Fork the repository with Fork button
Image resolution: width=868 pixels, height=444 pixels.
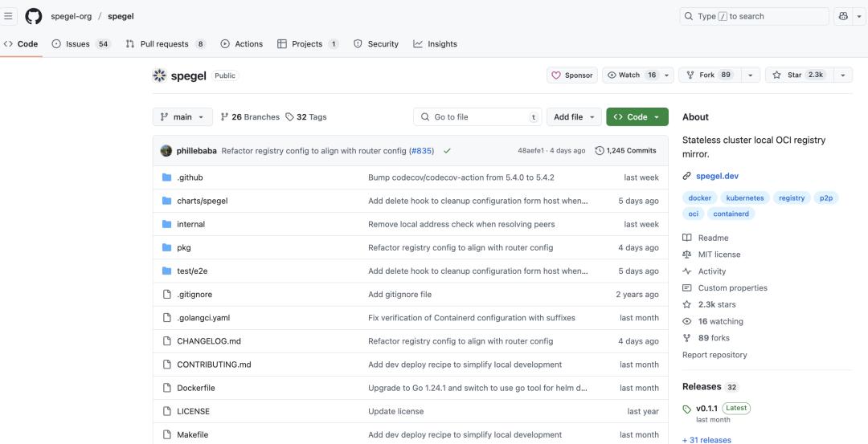coord(710,75)
